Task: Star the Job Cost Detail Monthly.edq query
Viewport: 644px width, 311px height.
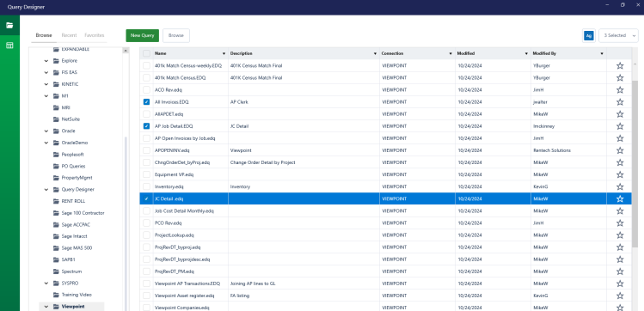Action: pyautogui.click(x=620, y=210)
